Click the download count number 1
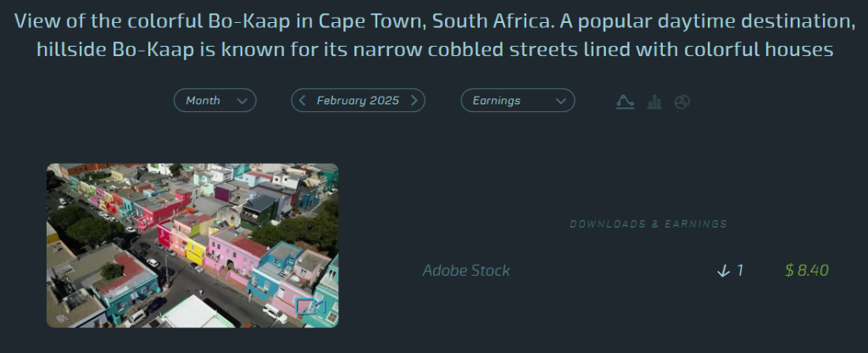868x353 pixels. pyautogui.click(x=740, y=271)
